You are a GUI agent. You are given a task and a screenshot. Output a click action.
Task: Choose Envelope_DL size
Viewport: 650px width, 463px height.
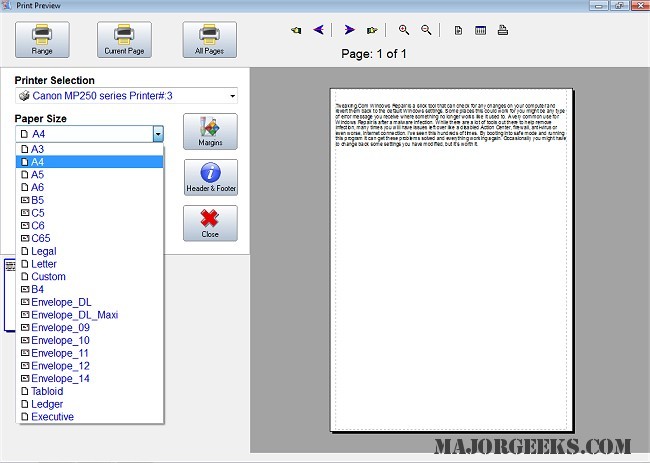90,302
